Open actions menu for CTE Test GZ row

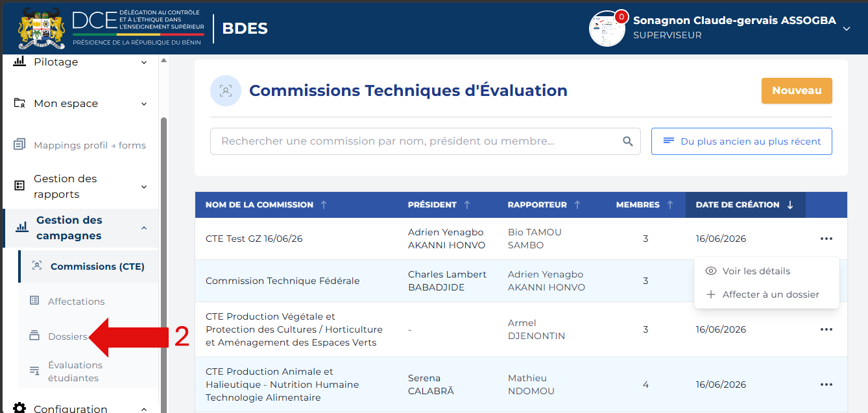tap(826, 239)
